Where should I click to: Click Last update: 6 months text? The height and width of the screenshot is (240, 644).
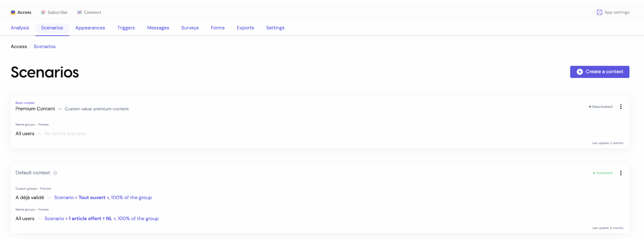coord(607,228)
